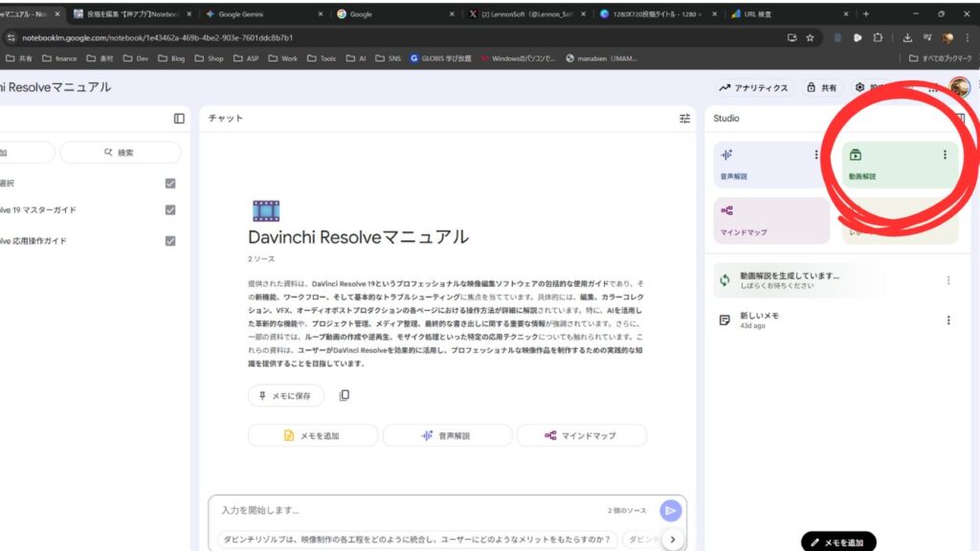Image resolution: width=980 pixels, height=551 pixels.
Task: Open the Chrome three-dot menu
Action: click(967, 37)
